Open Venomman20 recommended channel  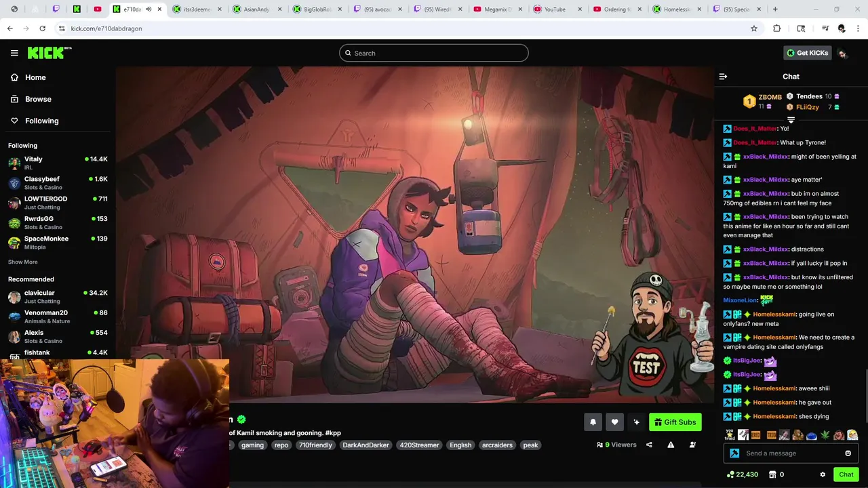coord(58,317)
